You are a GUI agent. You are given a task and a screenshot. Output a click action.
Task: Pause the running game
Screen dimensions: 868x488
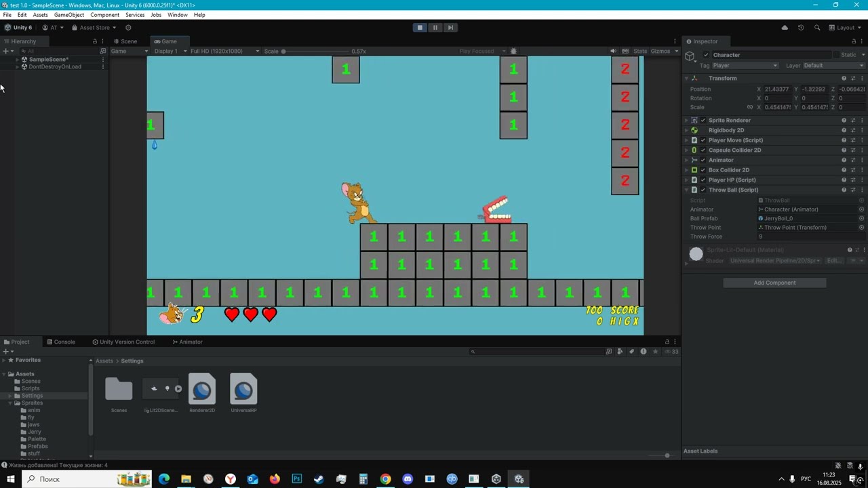click(x=435, y=28)
